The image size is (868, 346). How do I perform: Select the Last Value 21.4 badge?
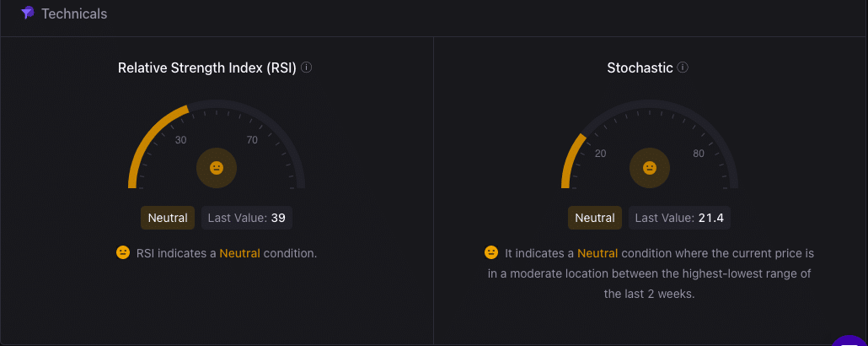679,218
